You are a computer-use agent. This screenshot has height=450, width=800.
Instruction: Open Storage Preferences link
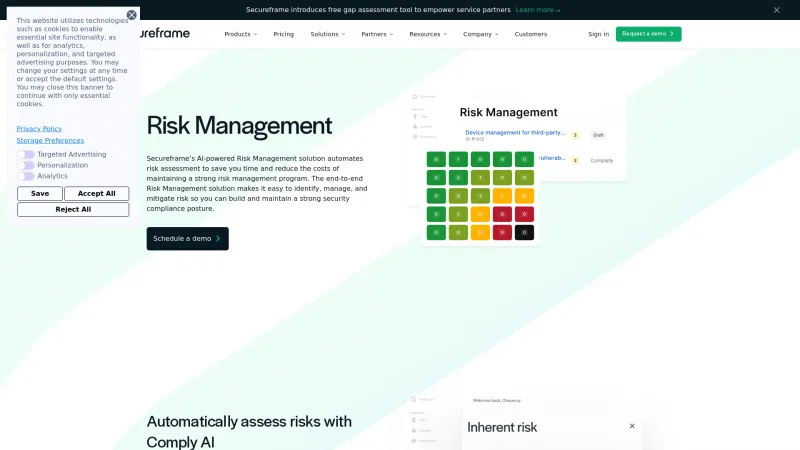coord(50,140)
